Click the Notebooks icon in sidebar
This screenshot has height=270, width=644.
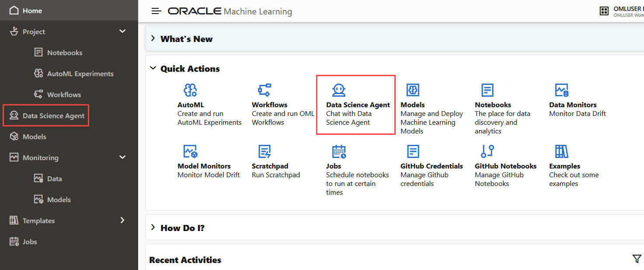38,53
